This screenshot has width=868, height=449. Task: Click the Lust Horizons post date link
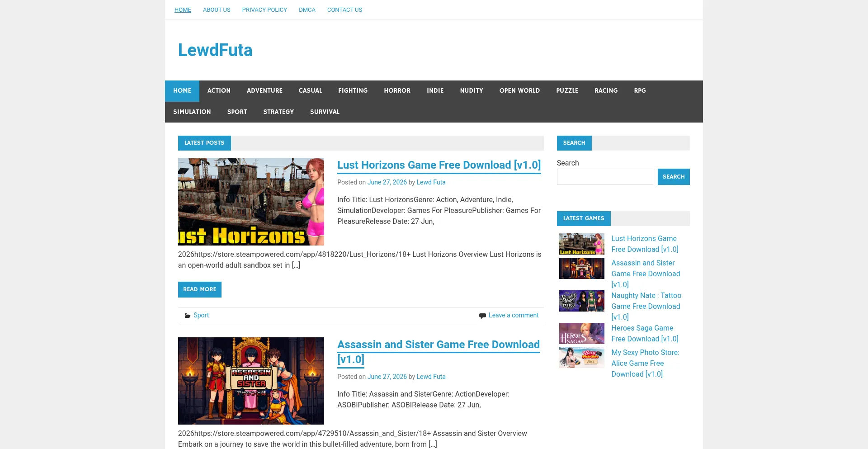[387, 182]
